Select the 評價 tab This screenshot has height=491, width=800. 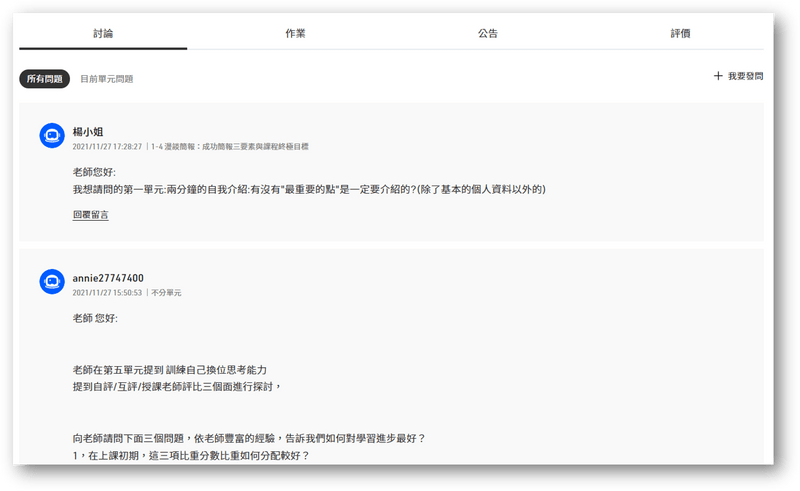click(x=680, y=33)
